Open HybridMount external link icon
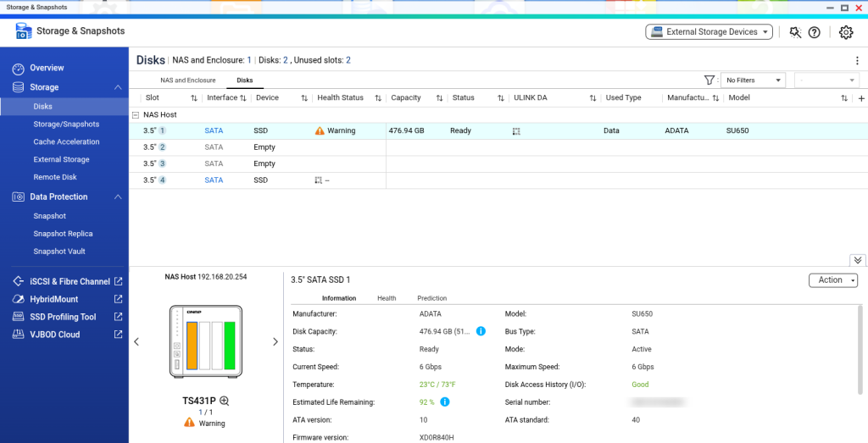The width and height of the screenshot is (868, 443). tap(118, 299)
